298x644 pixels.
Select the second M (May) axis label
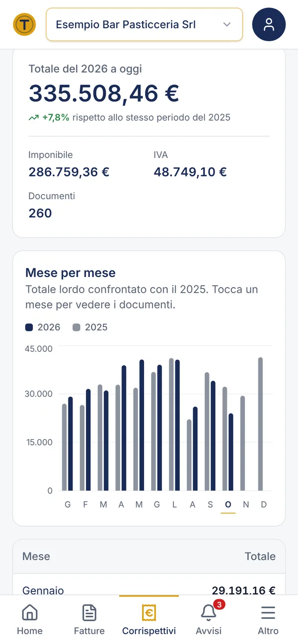tap(139, 505)
